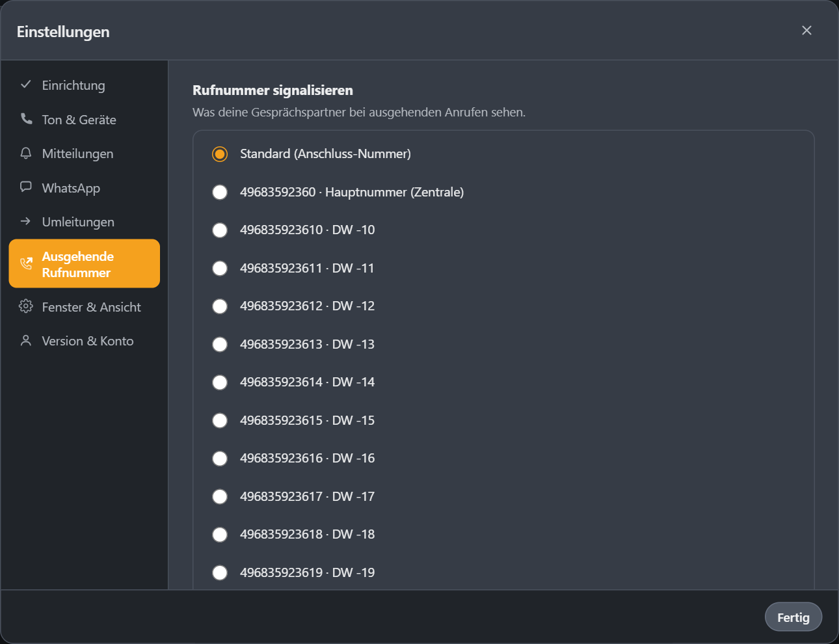Viewport: 839px width, 644px height.
Task: Select the Standard (Anschluss-Nummer) radio option
Action: pos(220,154)
